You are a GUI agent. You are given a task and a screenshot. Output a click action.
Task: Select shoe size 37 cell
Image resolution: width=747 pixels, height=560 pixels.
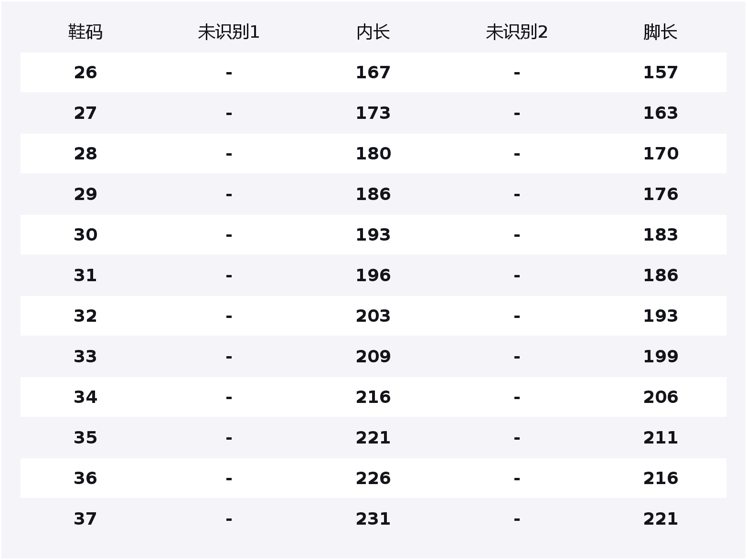[85, 519]
